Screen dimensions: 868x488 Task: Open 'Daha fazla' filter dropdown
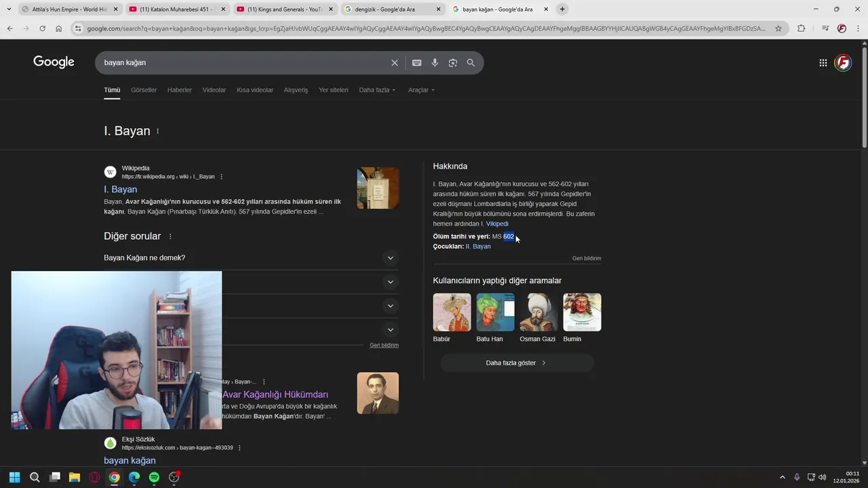[x=377, y=90]
